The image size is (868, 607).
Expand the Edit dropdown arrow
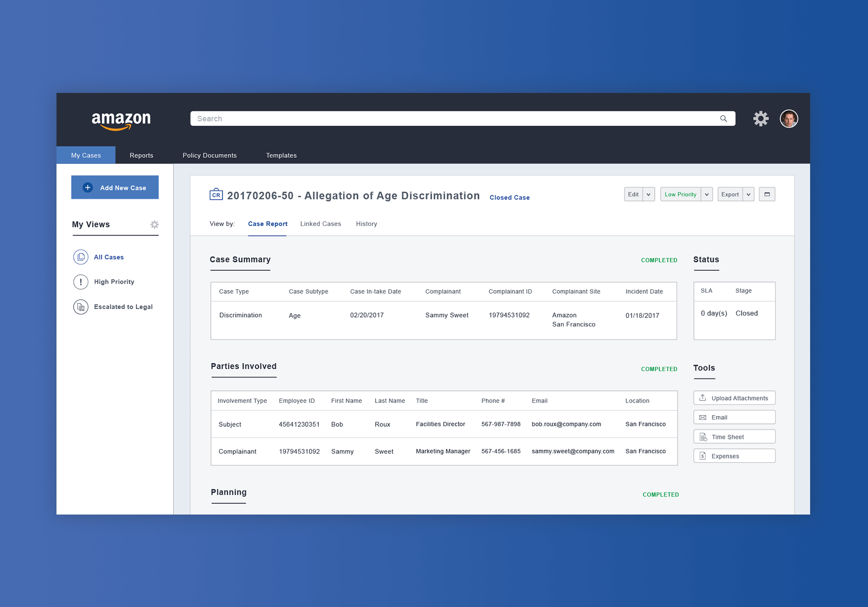(x=649, y=194)
